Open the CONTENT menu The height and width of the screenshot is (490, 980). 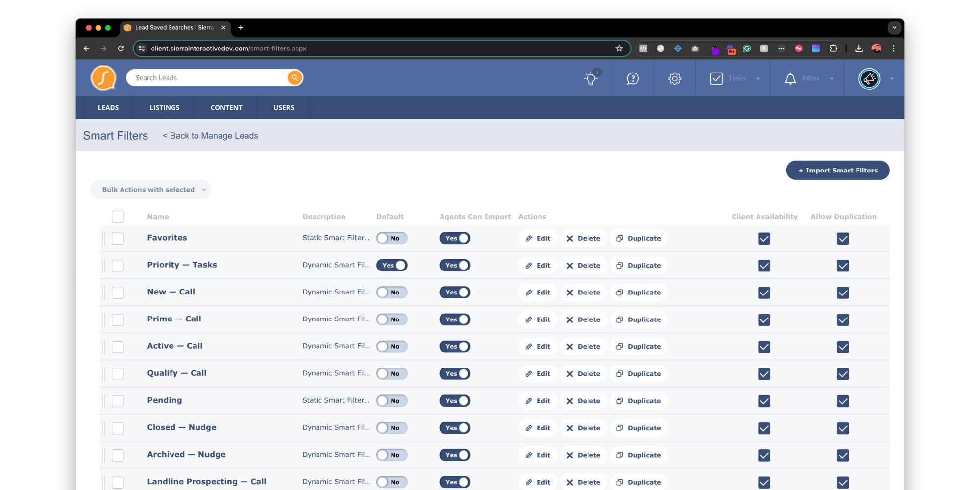tap(226, 108)
